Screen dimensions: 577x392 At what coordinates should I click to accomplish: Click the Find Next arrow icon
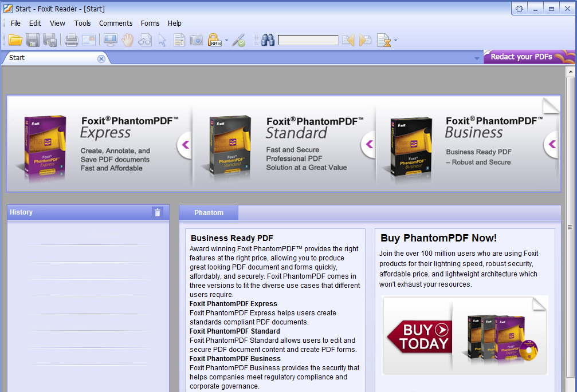pyautogui.click(x=365, y=40)
